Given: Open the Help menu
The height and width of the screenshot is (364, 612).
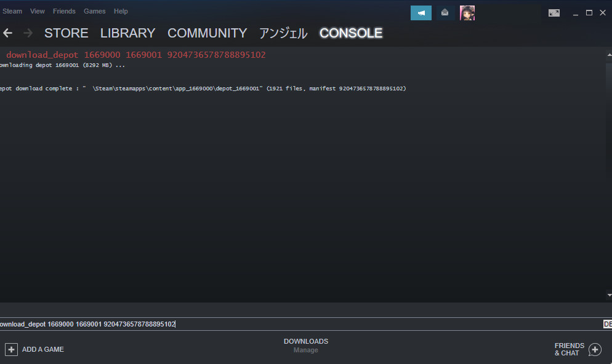Looking at the screenshot, I should pos(121,11).
